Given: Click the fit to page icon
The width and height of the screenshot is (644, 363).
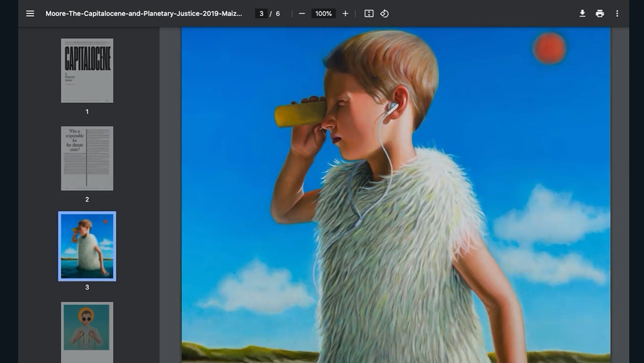Looking at the screenshot, I should [369, 13].
